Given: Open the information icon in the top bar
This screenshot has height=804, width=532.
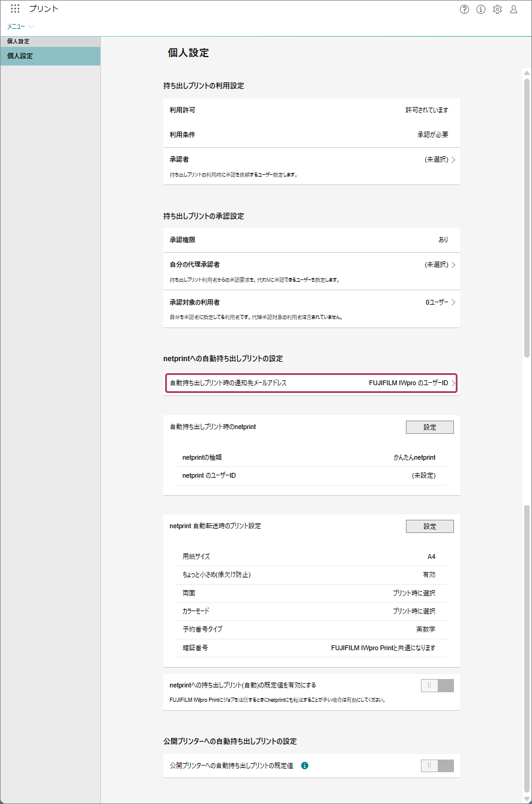Looking at the screenshot, I should (x=480, y=9).
